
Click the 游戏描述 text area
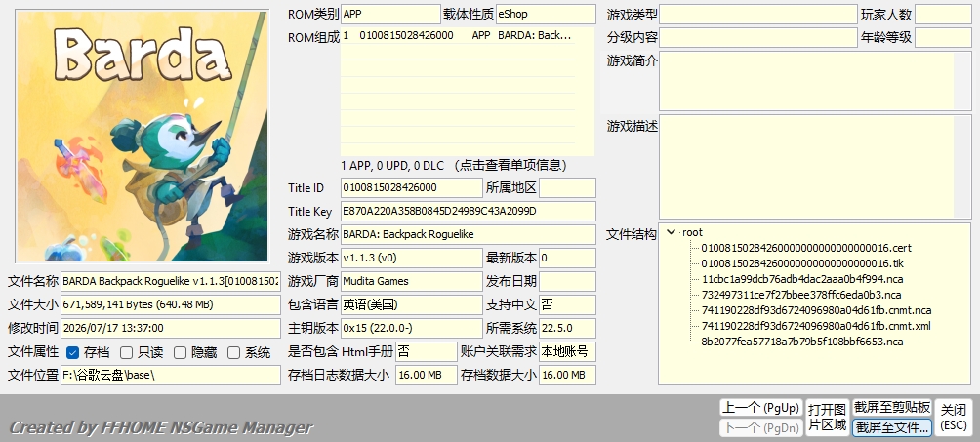click(x=807, y=167)
